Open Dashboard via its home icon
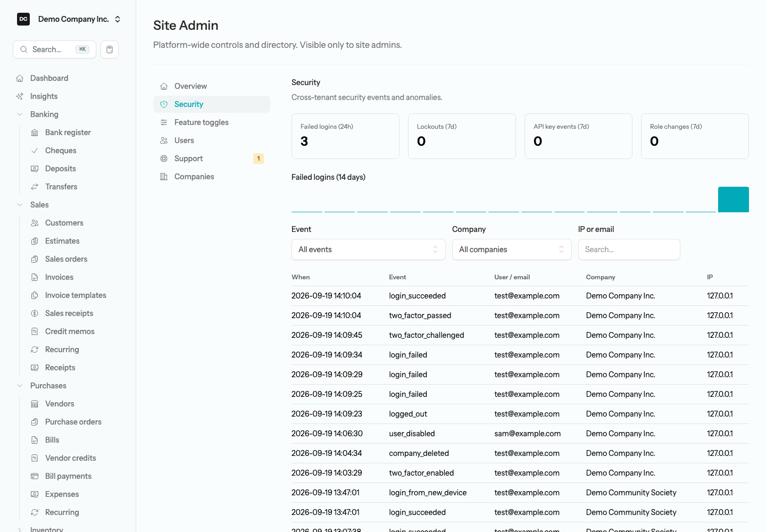The image size is (766, 532). (x=20, y=78)
